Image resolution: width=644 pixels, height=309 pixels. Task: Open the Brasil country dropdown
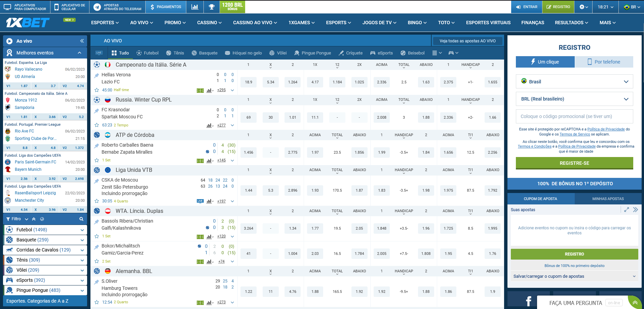coord(574,82)
